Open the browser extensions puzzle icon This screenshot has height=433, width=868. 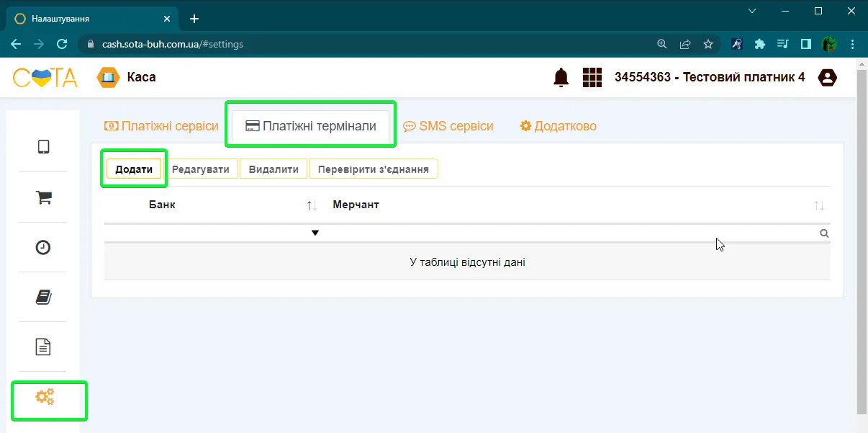(x=760, y=44)
